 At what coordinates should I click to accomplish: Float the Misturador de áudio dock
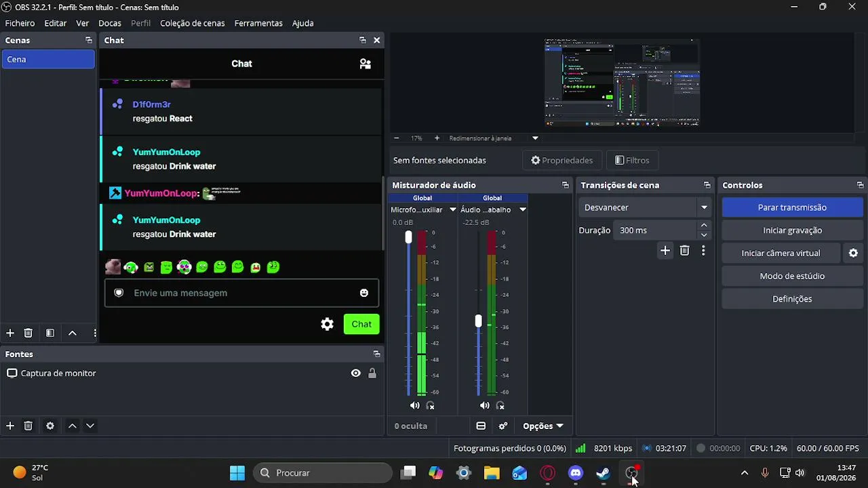[566, 185]
